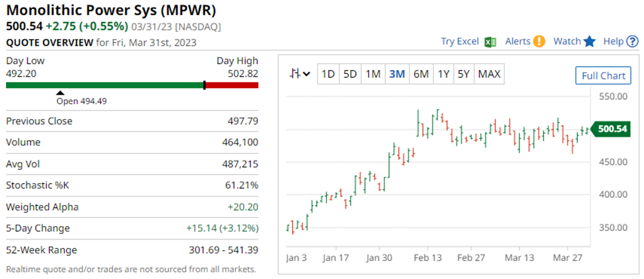Click the Feb 27 axis label
644x279 pixels.
click(x=471, y=259)
